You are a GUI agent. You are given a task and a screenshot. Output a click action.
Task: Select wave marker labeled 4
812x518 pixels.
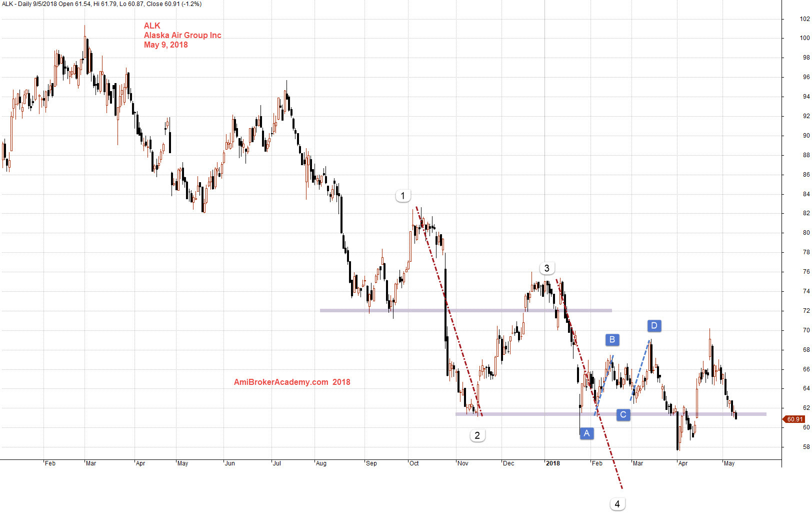[x=617, y=504]
